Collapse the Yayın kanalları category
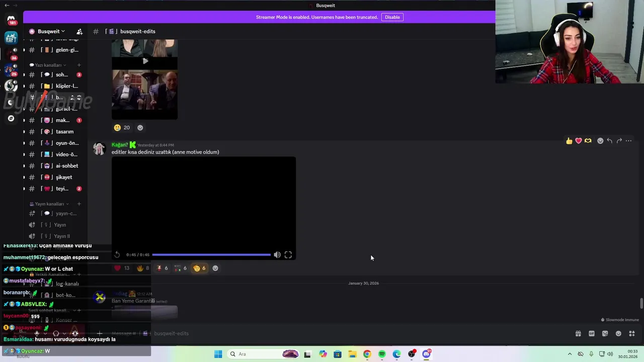The width and height of the screenshot is (644, 362). [x=49, y=204]
